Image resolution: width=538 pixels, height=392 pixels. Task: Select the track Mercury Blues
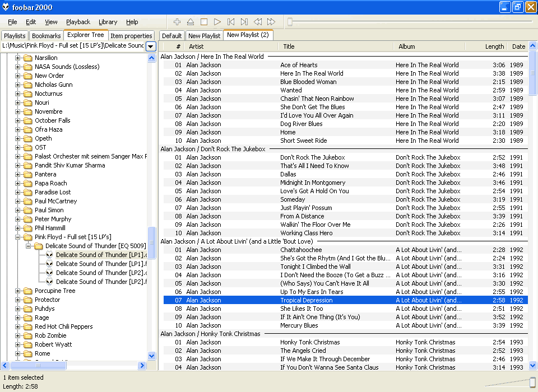[x=346, y=325]
